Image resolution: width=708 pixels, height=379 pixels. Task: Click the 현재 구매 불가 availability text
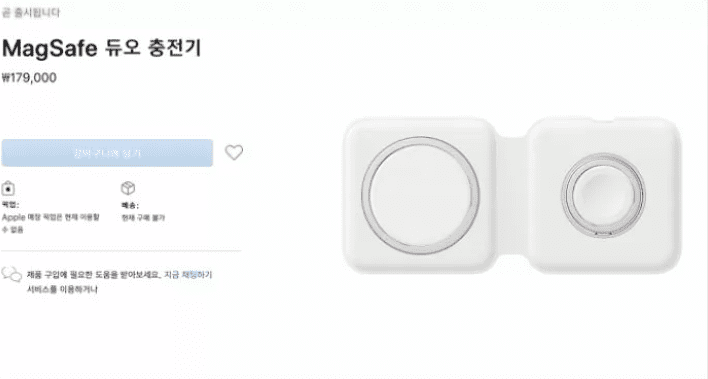tap(143, 218)
